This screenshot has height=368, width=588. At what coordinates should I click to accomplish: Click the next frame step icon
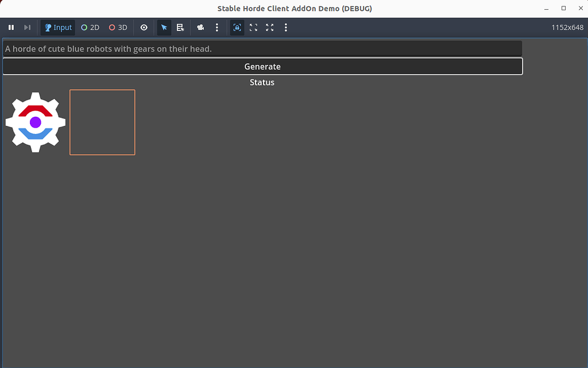coord(27,27)
